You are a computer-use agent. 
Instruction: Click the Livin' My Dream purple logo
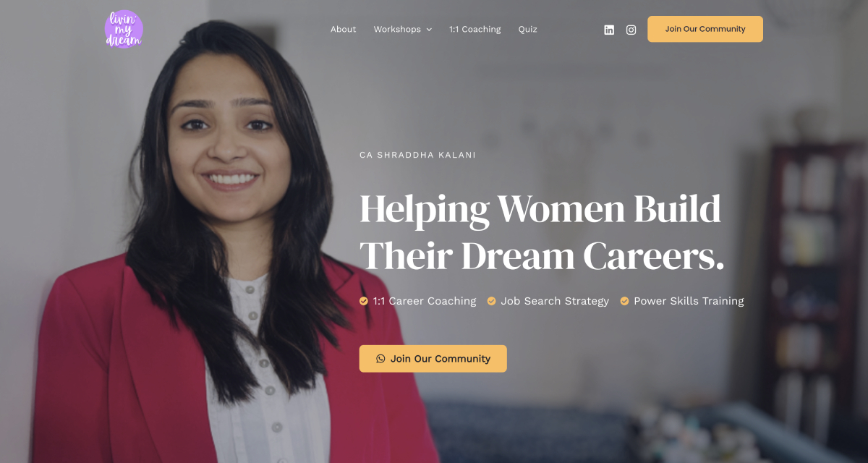(x=124, y=29)
